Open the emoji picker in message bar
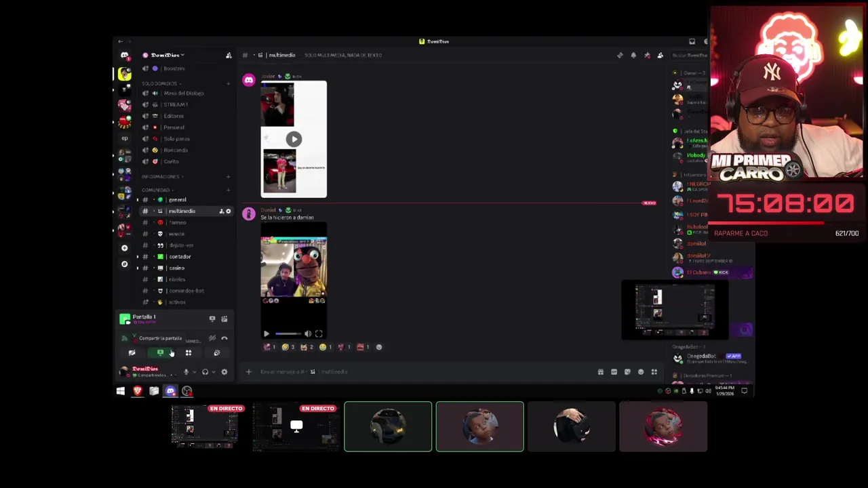 (641, 371)
